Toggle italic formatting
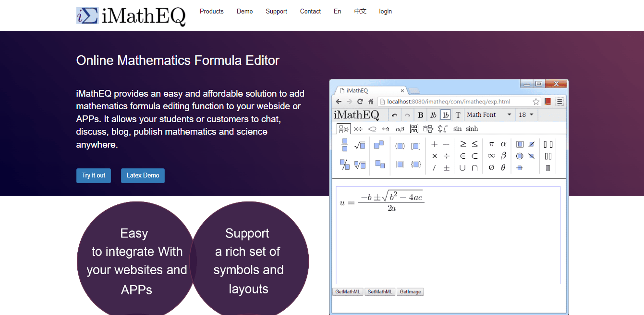Screen dimensions: 644x315 tap(433, 114)
